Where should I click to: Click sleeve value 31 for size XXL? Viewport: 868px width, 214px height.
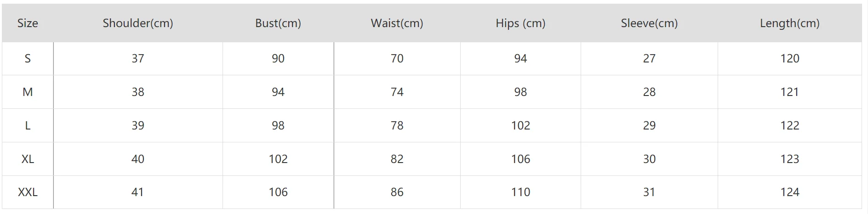(x=649, y=192)
